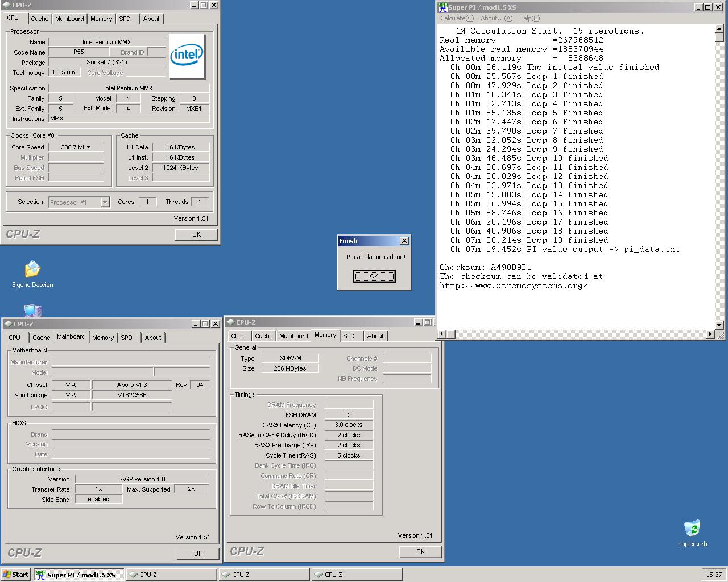Open Papierkorb recycle bin icon
728x582 pixels.
point(692,533)
